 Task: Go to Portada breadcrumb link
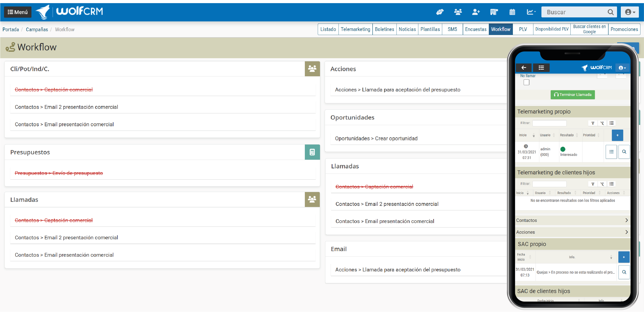11,29
